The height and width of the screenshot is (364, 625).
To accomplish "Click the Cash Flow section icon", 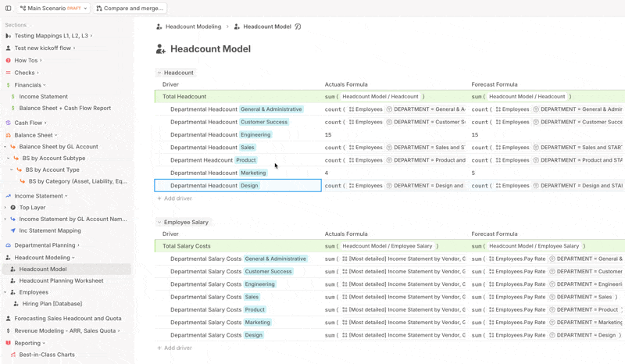I will click(x=8, y=123).
